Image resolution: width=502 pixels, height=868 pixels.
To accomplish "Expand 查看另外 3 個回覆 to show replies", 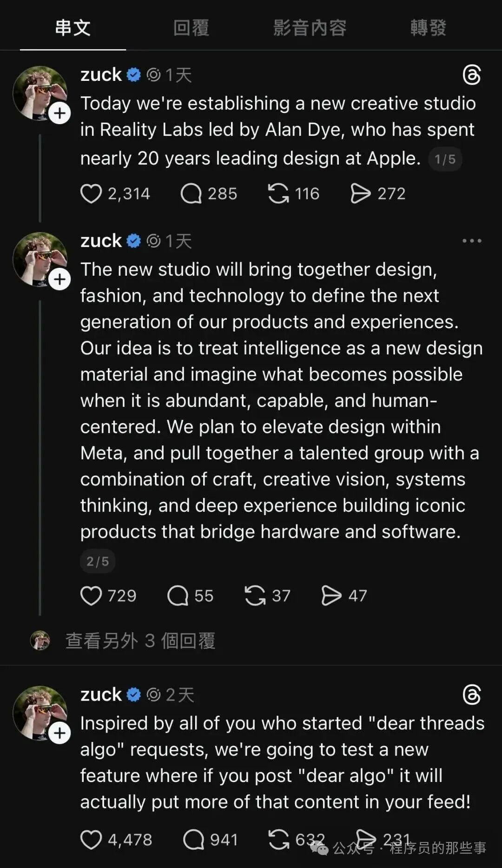I will tap(141, 641).
